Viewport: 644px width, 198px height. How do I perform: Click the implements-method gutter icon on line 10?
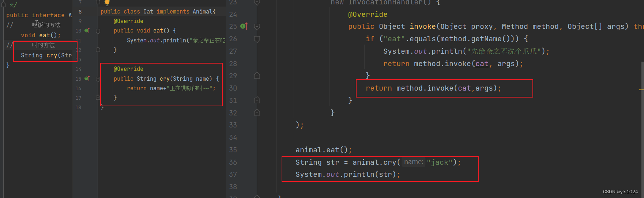point(87,31)
